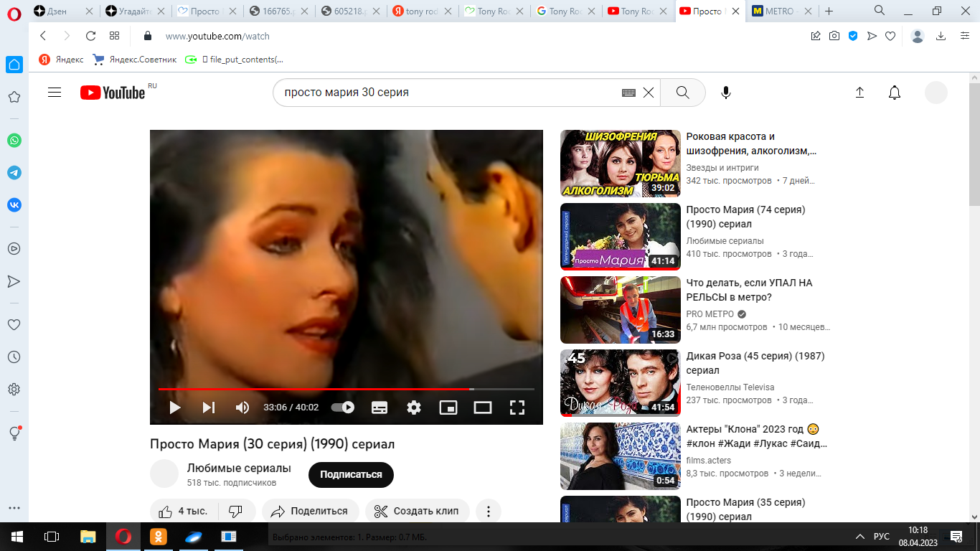Take a snapshot with camera icon
The width and height of the screenshot is (980, 551).
coord(834,36)
